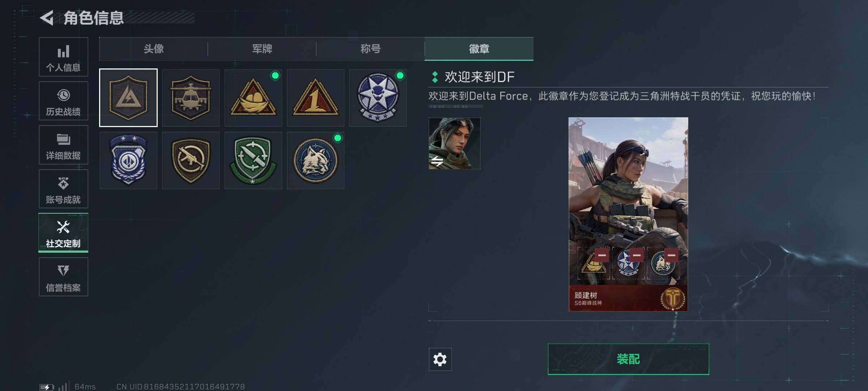Remove the star badge from player card
This screenshot has width=868, height=391.
637,255
